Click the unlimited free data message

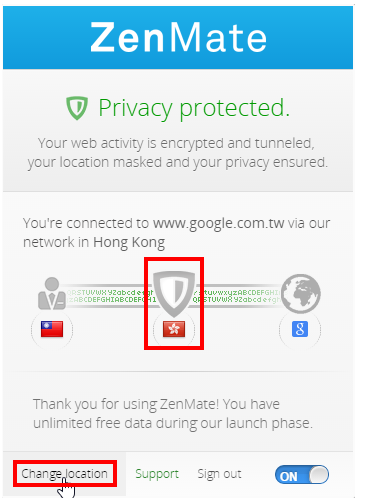coord(173,414)
